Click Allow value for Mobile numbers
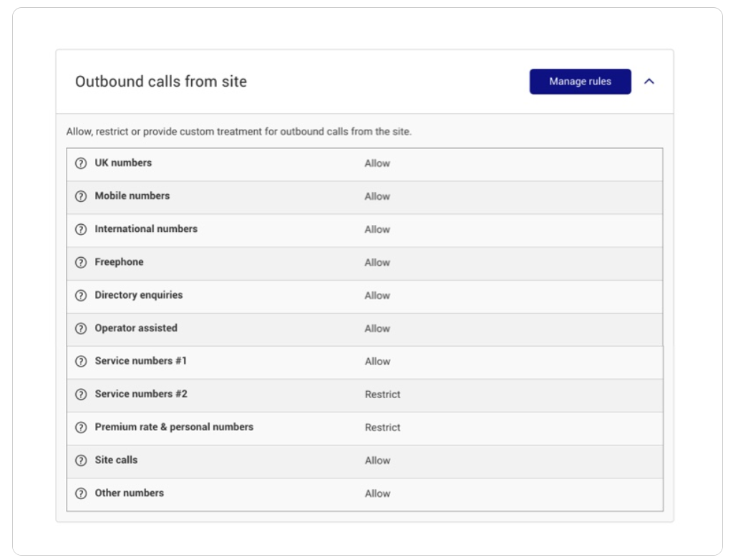Screen dimensions: 738x560 [x=377, y=196]
